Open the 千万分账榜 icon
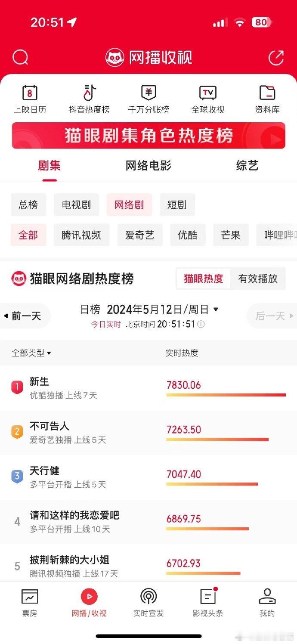The width and height of the screenshot is (297, 644). (148, 93)
